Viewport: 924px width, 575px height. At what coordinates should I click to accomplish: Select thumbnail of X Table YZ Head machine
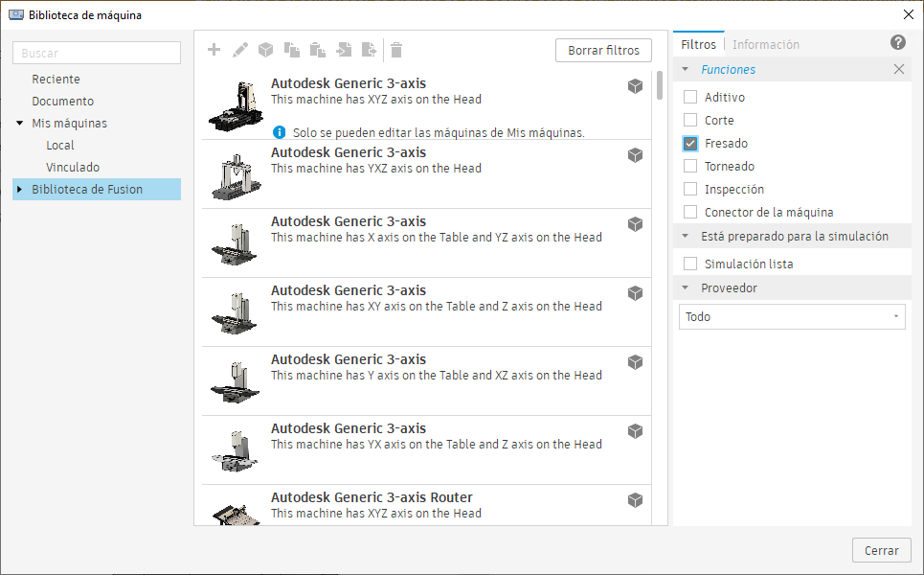(x=235, y=244)
